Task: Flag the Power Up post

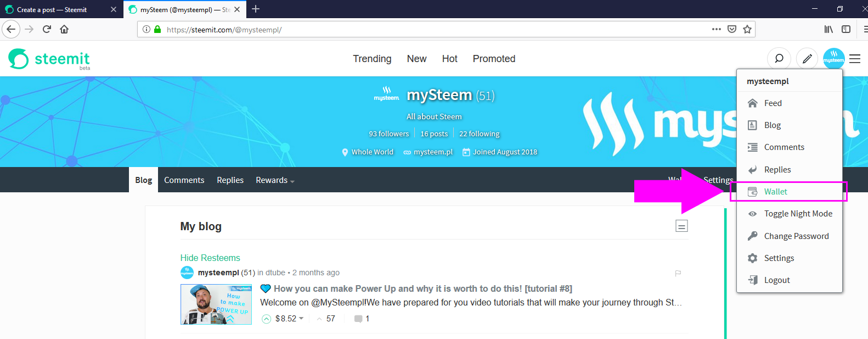Action: [678, 273]
